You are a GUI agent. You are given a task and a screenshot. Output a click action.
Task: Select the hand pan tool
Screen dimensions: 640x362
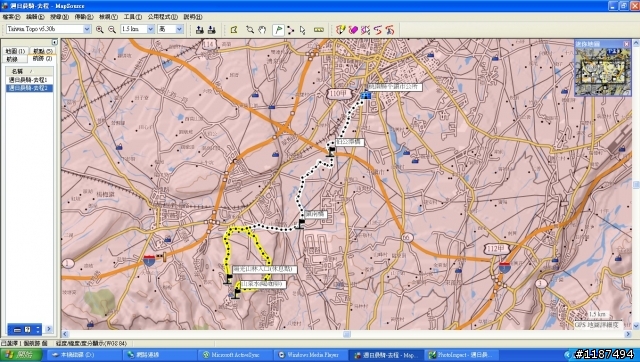click(262, 29)
